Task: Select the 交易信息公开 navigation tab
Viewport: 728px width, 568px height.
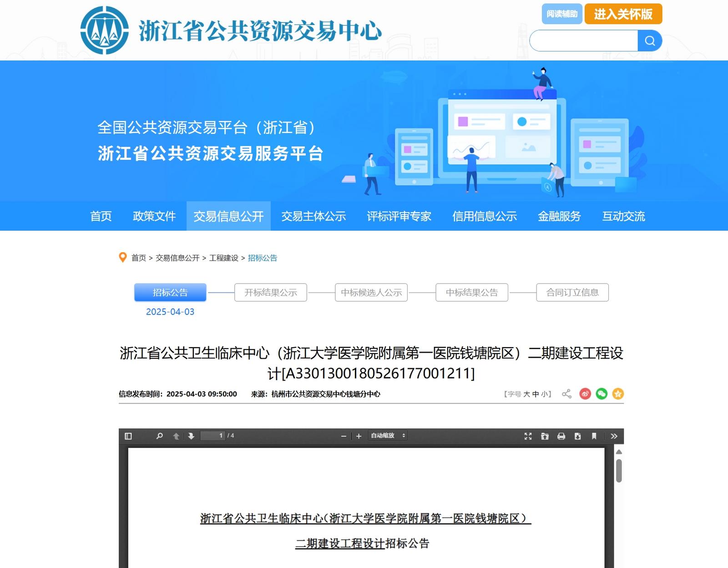Action: [x=228, y=216]
